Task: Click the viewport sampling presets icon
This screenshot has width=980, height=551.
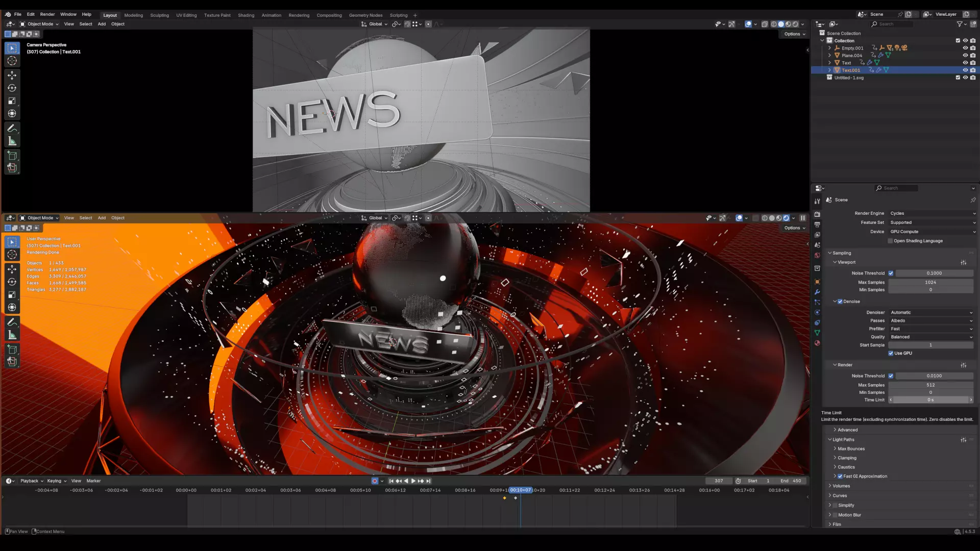Action: (964, 262)
